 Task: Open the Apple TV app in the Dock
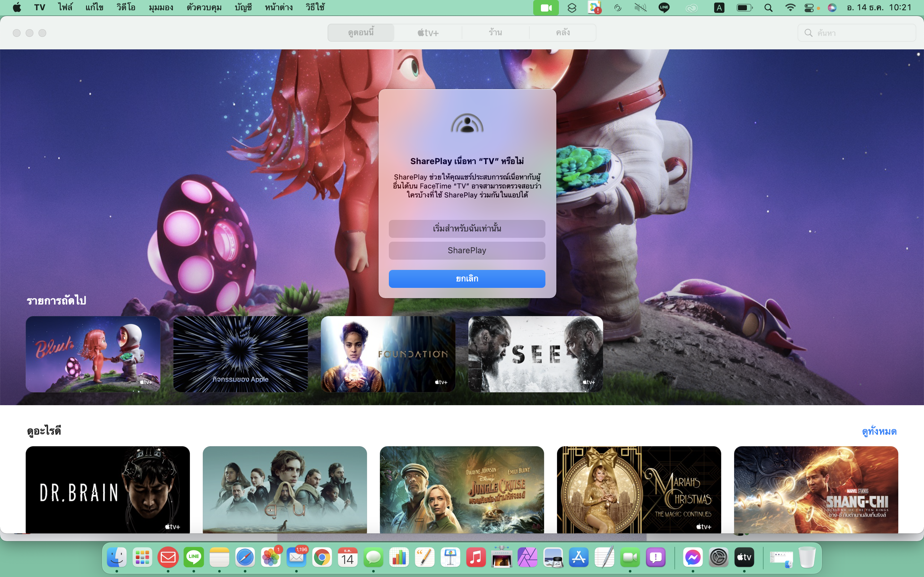coord(744,557)
